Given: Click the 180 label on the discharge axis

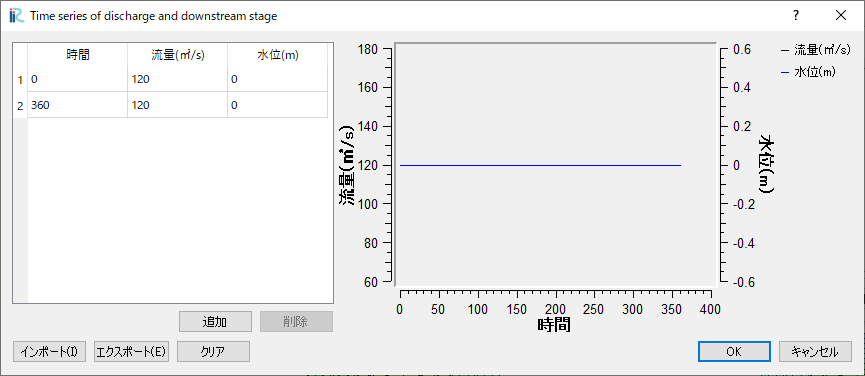Looking at the screenshot, I should coord(368,49).
